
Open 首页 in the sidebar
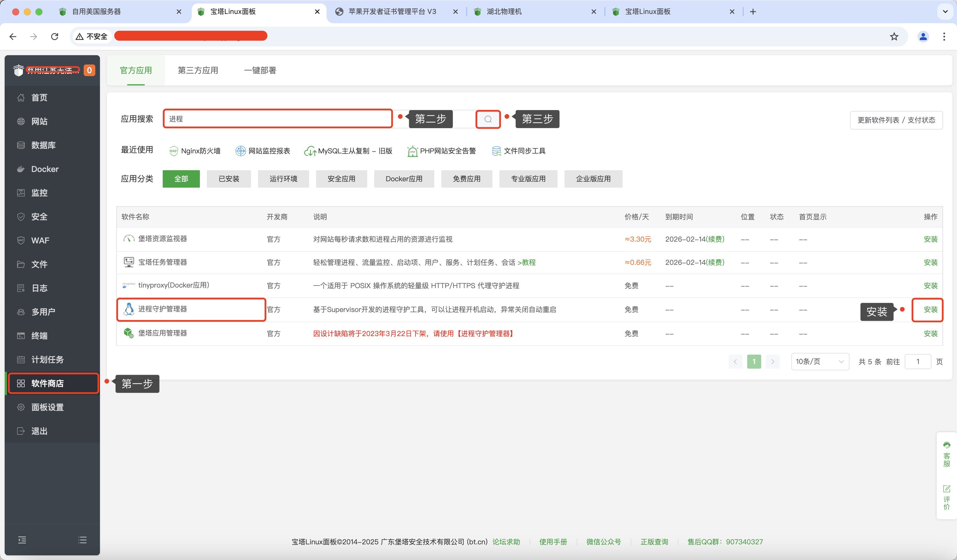tap(52, 98)
